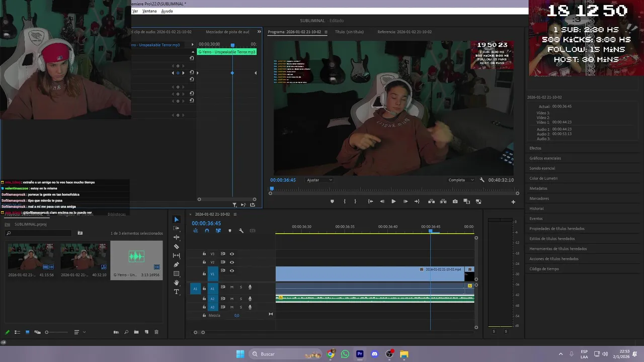Open the Ayuda menu
This screenshot has width=644, height=362.
tap(167, 11)
